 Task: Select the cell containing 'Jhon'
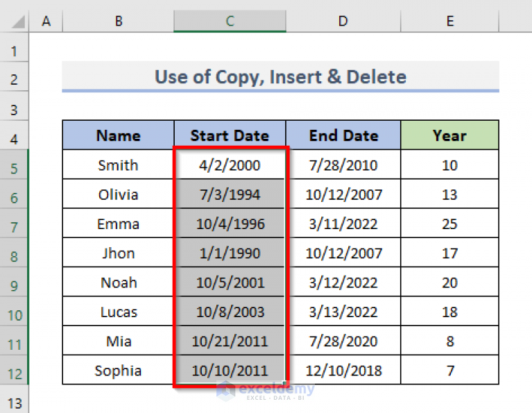(x=118, y=253)
